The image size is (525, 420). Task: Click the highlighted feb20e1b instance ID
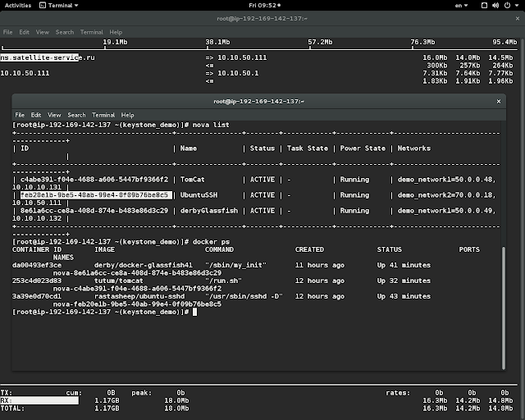(x=96, y=195)
